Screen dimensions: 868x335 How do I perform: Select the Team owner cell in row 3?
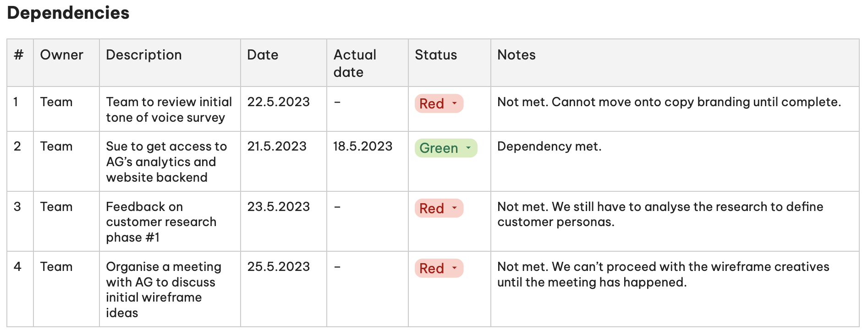pos(56,207)
